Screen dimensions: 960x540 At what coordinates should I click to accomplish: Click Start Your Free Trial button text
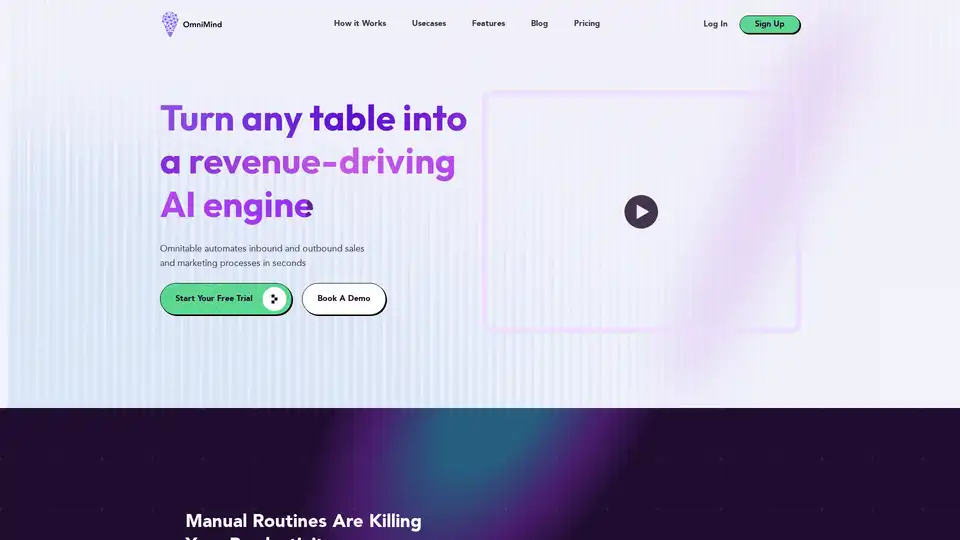point(214,298)
